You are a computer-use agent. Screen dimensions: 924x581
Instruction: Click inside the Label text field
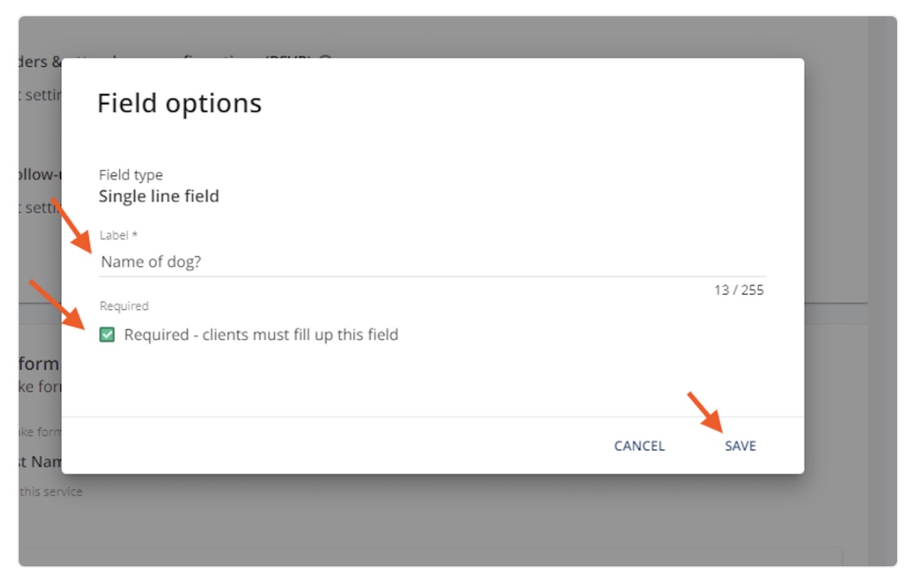327,261
